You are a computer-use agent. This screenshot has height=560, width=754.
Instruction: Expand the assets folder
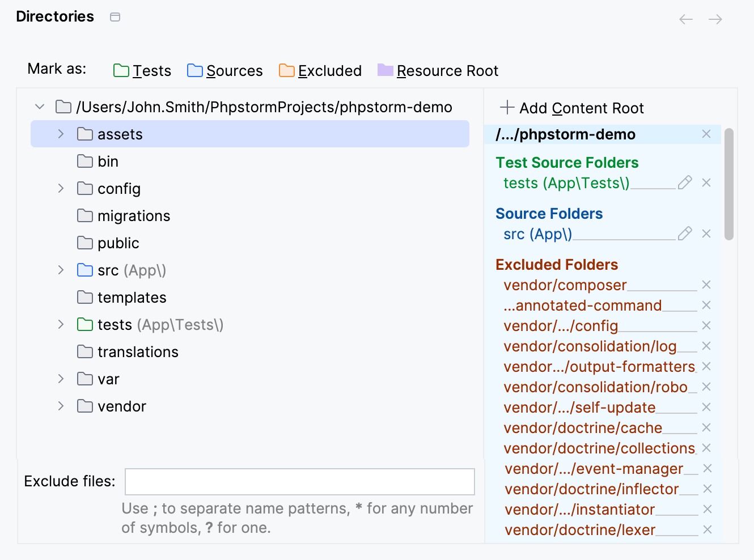coord(60,134)
